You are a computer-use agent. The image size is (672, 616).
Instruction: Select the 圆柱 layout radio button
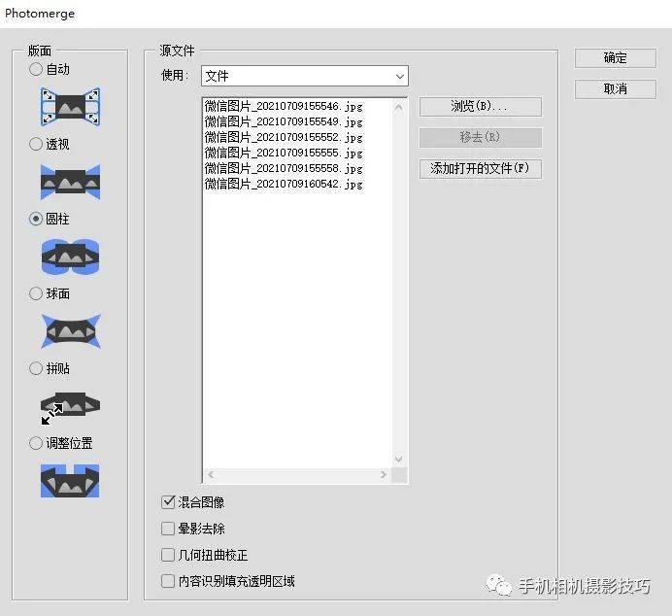pos(36,219)
